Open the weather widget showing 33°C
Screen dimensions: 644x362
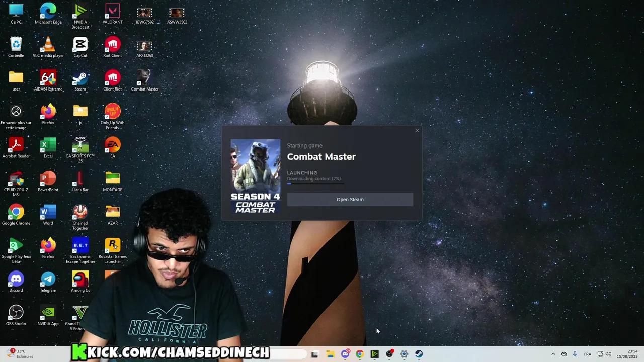[21, 354]
